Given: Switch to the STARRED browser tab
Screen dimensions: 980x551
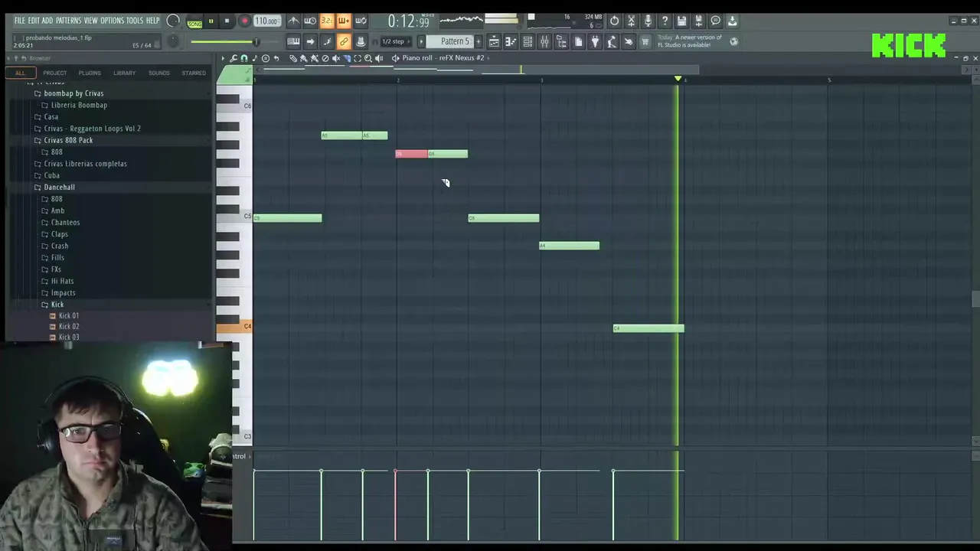Looking at the screenshot, I should (x=194, y=73).
